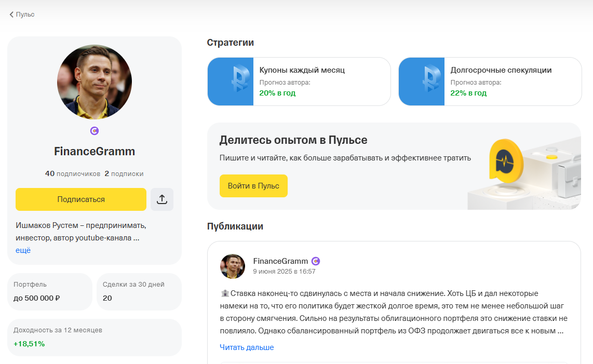Click the FinanceGramm profile heading
The height and width of the screenshot is (364, 593).
tap(95, 151)
